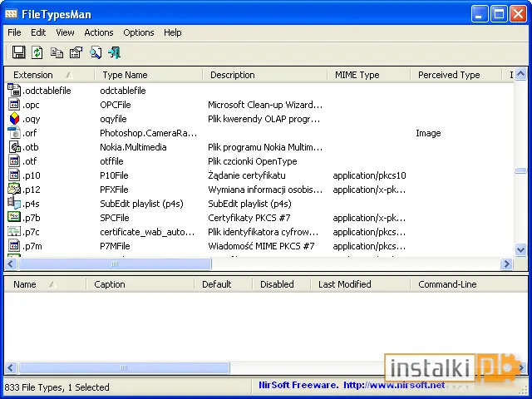Click the Save Selected Items toolbar icon

(x=18, y=52)
